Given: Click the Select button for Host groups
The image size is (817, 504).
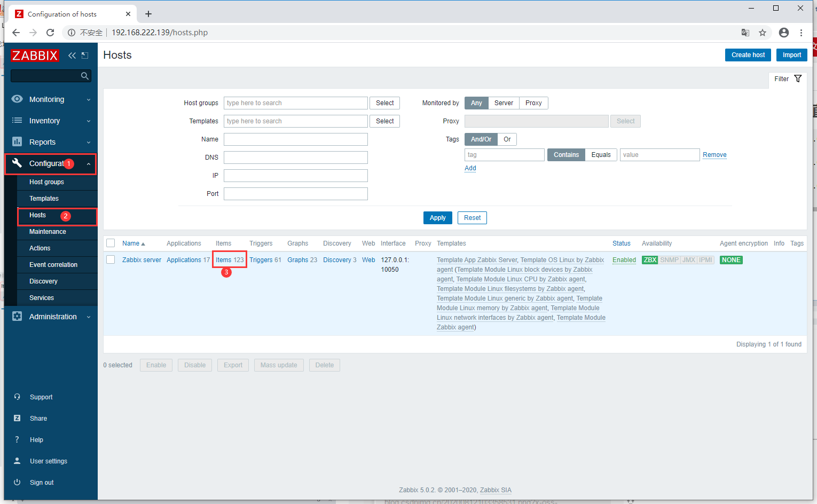Looking at the screenshot, I should point(384,103).
